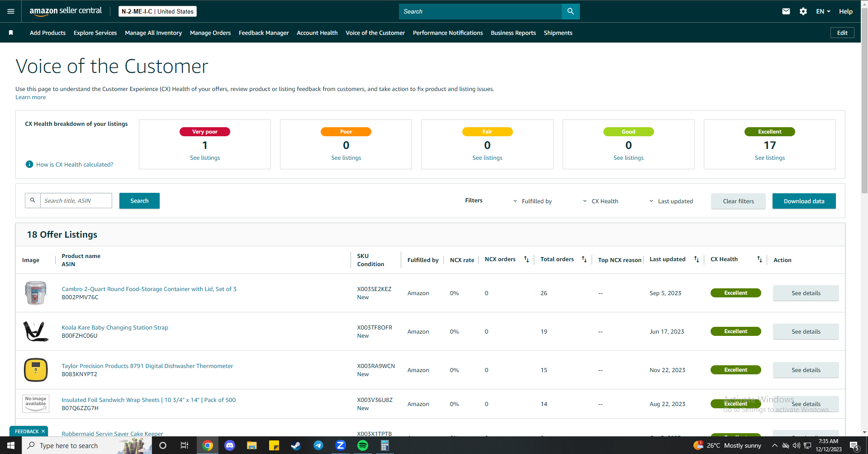Expand the Fulfilled by filter
Image resolution: width=868 pixels, height=454 pixels.
coord(532,201)
